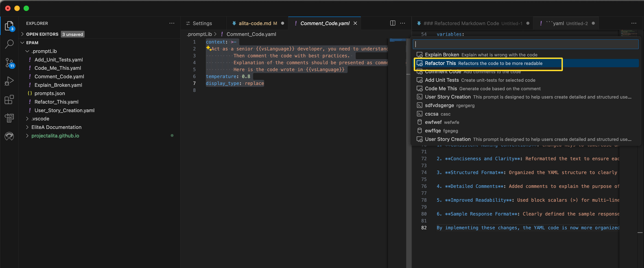Screen dimensions: 644x268
Task: Open Comment_Code.yaml in the explorer tree
Action: (59, 76)
